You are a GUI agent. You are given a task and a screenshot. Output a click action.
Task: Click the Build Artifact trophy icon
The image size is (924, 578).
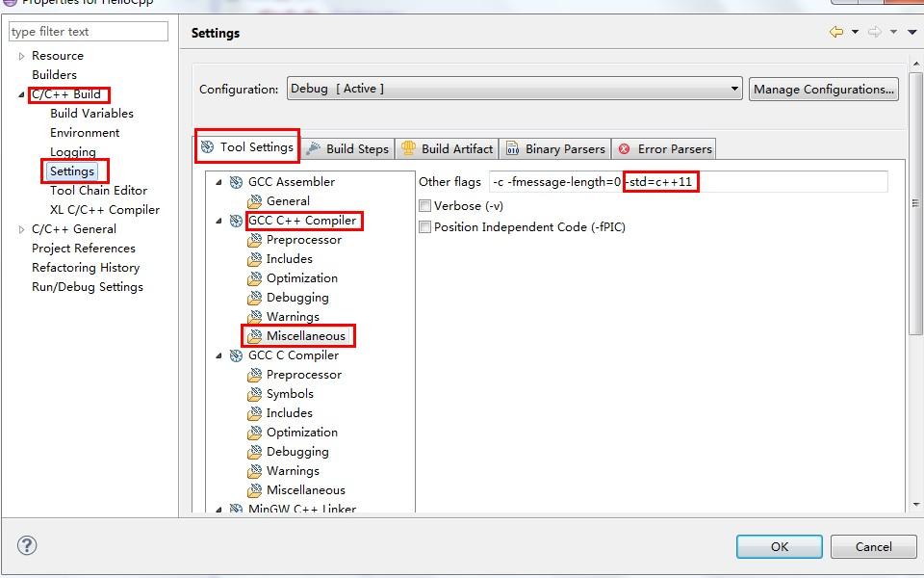coord(408,148)
